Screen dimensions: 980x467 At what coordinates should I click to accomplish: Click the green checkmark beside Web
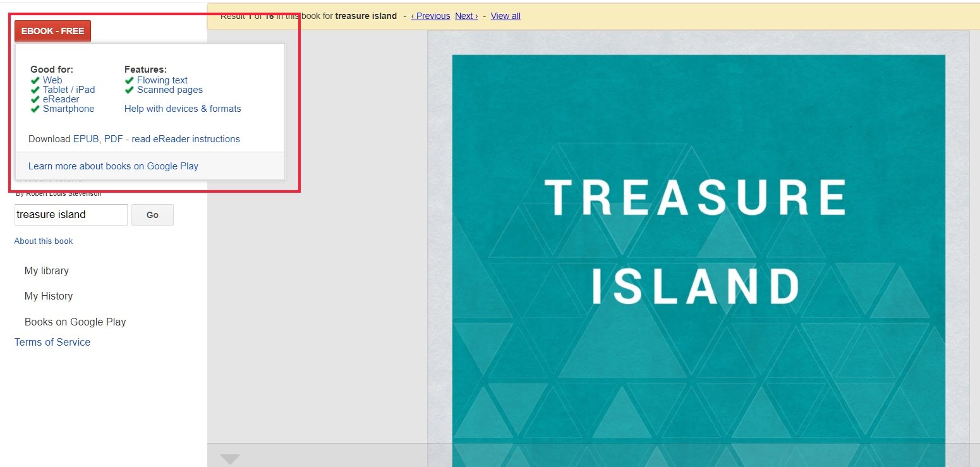point(35,80)
